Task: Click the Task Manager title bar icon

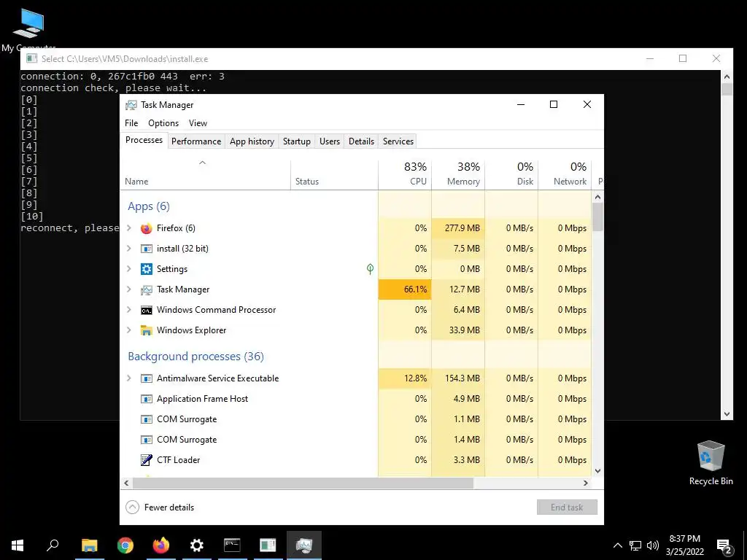Action: pos(131,105)
